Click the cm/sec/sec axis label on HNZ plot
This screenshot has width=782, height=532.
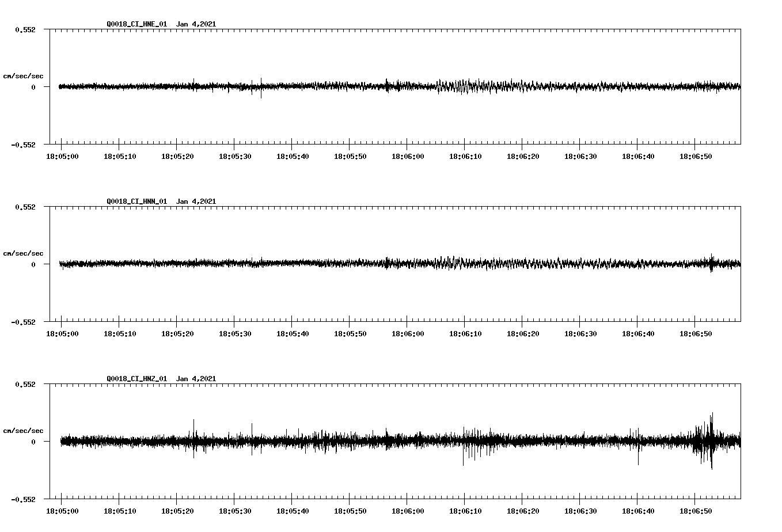[x=23, y=430]
